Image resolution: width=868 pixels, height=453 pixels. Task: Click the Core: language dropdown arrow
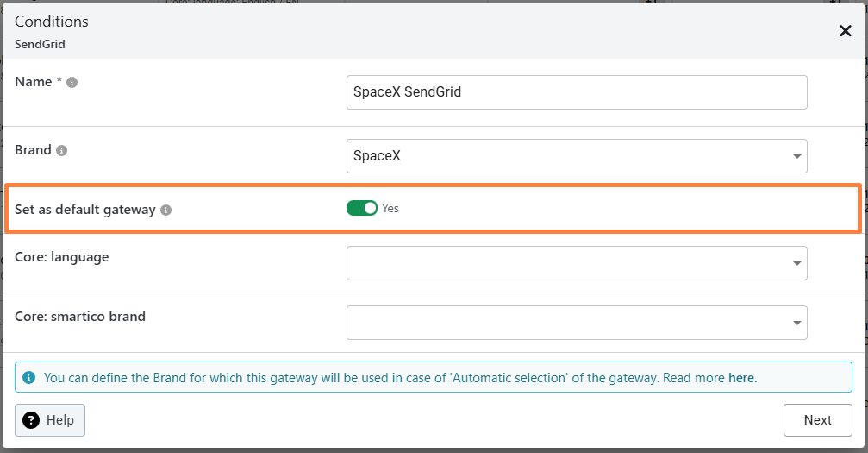point(796,264)
